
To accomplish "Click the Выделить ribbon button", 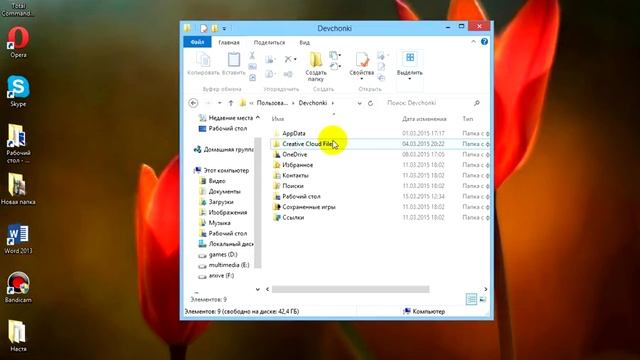I will (x=409, y=65).
